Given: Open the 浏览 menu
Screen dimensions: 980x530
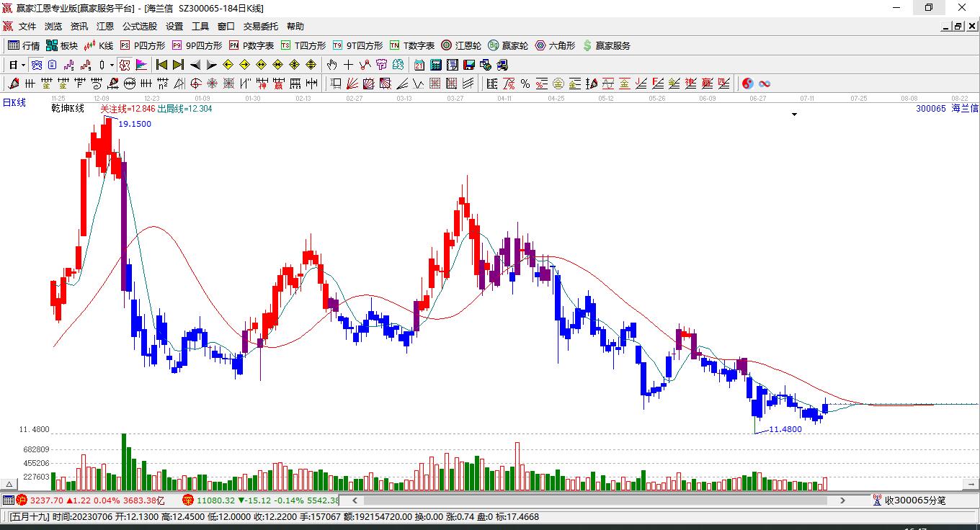Looking at the screenshot, I should 53,26.
